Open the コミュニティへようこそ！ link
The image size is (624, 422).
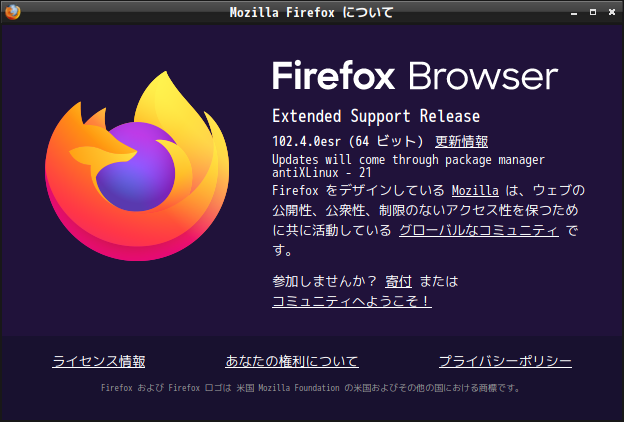coord(352,301)
